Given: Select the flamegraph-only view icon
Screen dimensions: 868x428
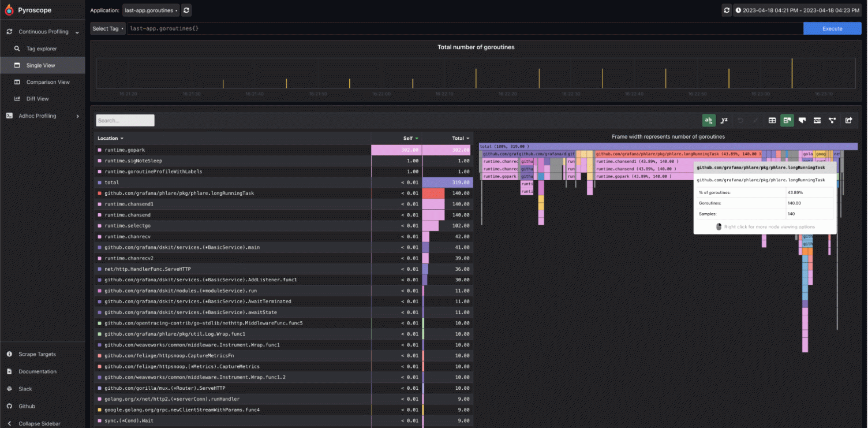Looking at the screenshot, I should (x=802, y=120).
